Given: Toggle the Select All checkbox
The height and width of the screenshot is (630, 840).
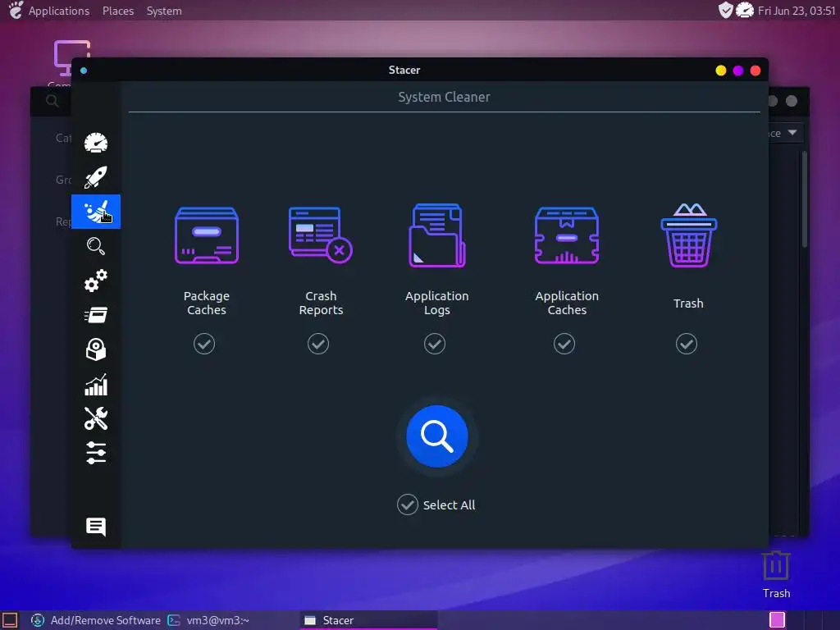Looking at the screenshot, I should tap(408, 504).
